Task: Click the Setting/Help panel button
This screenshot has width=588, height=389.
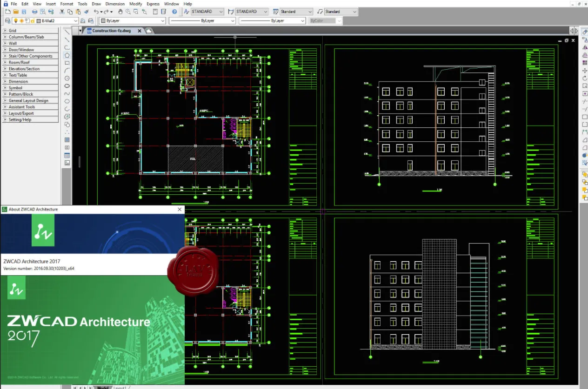Action: pyautogui.click(x=31, y=119)
